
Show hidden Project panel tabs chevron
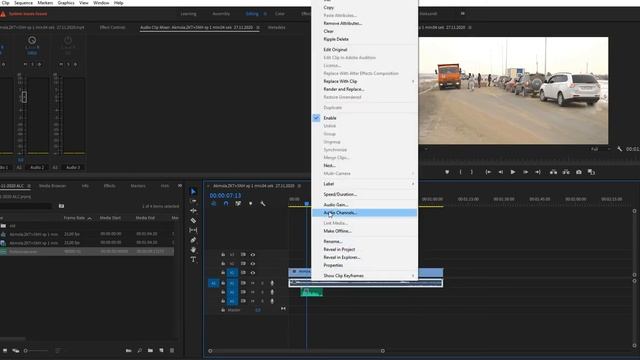pyautogui.click(x=180, y=186)
